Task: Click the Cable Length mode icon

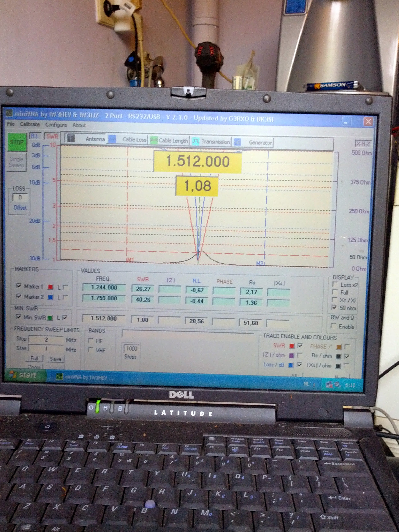Action: pyautogui.click(x=154, y=140)
